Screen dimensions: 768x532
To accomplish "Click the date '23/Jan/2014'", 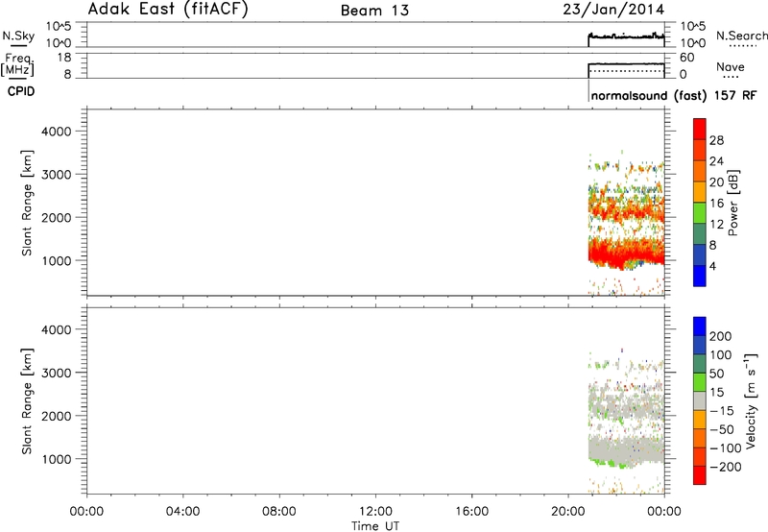I will (613, 10).
